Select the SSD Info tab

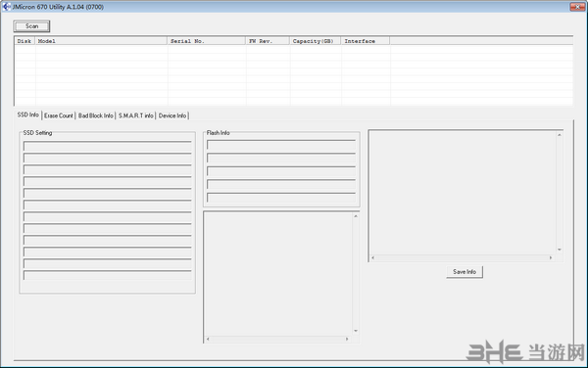click(28, 115)
